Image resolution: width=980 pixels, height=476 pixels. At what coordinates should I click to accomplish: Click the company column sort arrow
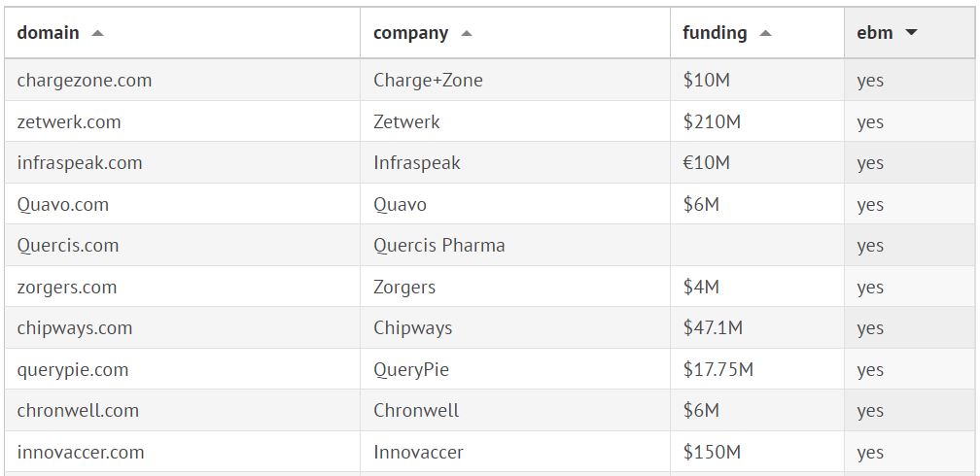tap(467, 33)
